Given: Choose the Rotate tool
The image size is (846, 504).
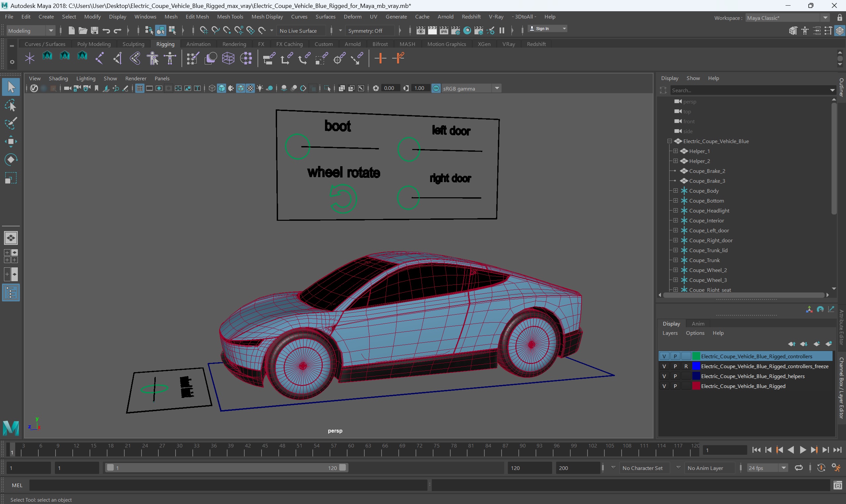Looking at the screenshot, I should click(x=11, y=160).
